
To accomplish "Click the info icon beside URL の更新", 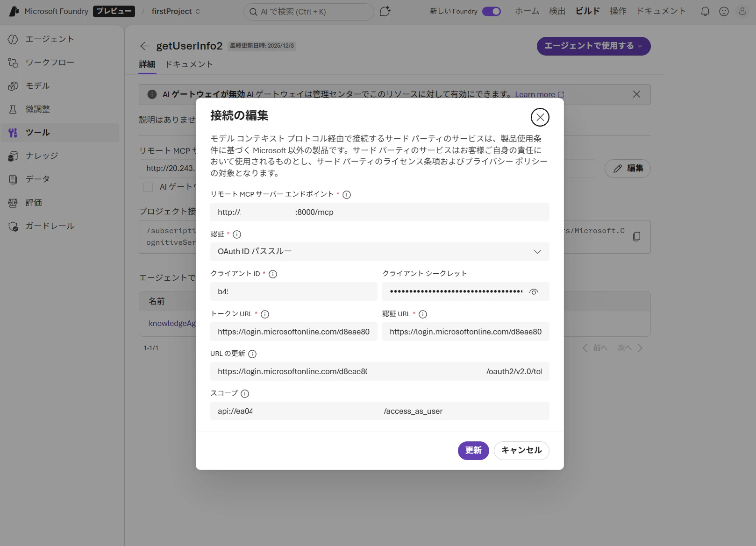I will click(252, 354).
